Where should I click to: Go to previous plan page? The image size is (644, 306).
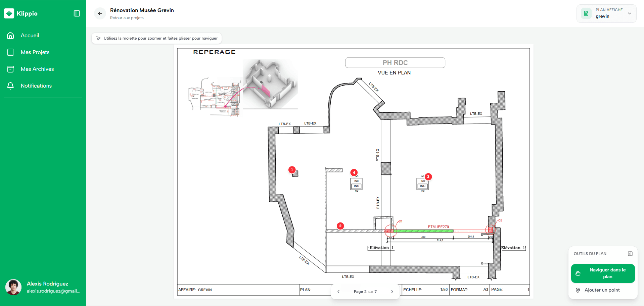[x=338, y=292]
